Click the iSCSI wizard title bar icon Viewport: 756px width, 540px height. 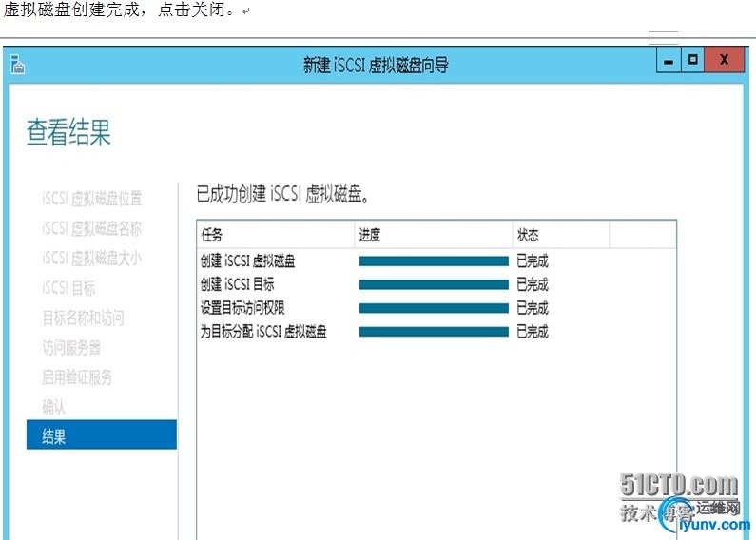pyautogui.click(x=17, y=64)
